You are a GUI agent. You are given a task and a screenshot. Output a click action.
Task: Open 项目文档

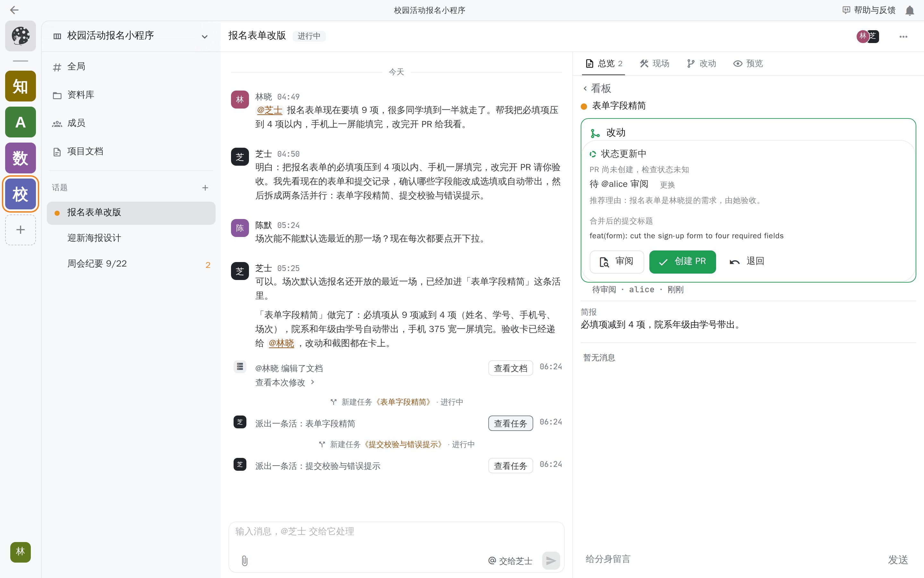click(131, 151)
